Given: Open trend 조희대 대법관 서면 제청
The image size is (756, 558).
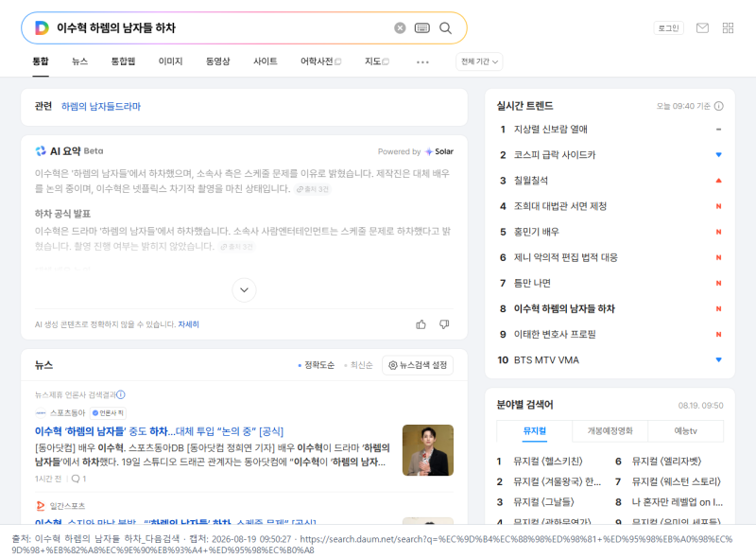Looking at the screenshot, I should tap(560, 206).
